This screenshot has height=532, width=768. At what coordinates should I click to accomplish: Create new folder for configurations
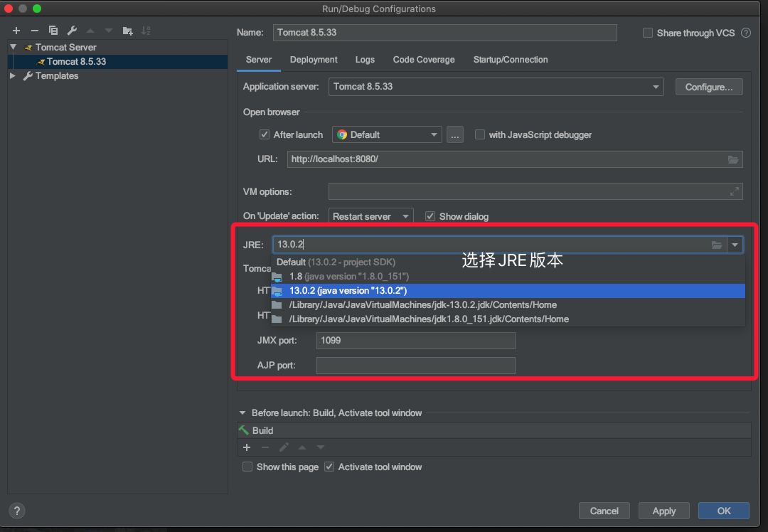pos(127,31)
